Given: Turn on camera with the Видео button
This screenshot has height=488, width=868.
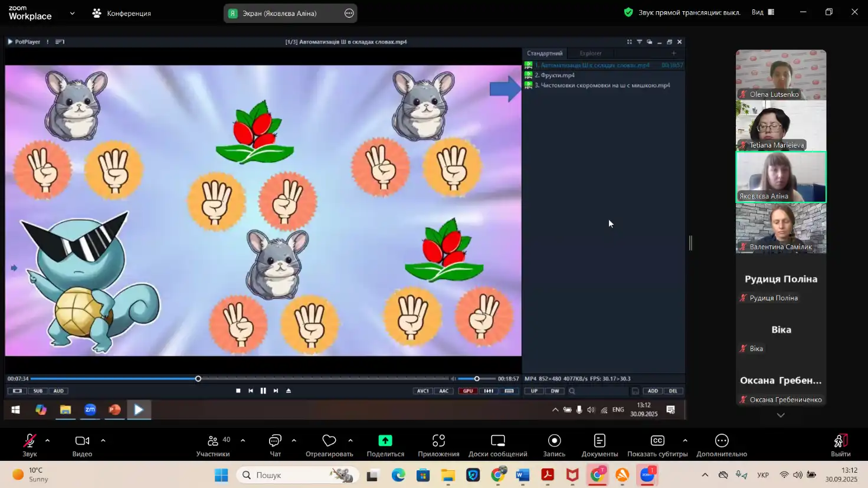Looking at the screenshot, I should [82, 445].
